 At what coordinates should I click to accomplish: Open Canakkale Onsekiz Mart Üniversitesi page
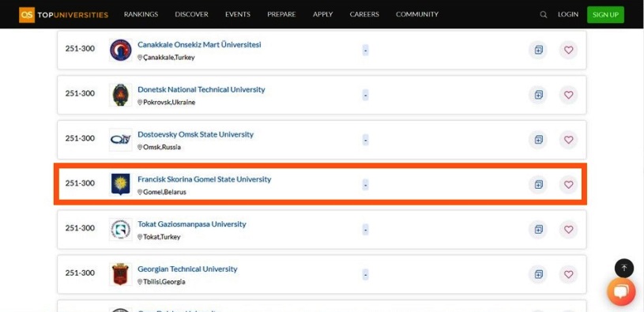(199, 44)
